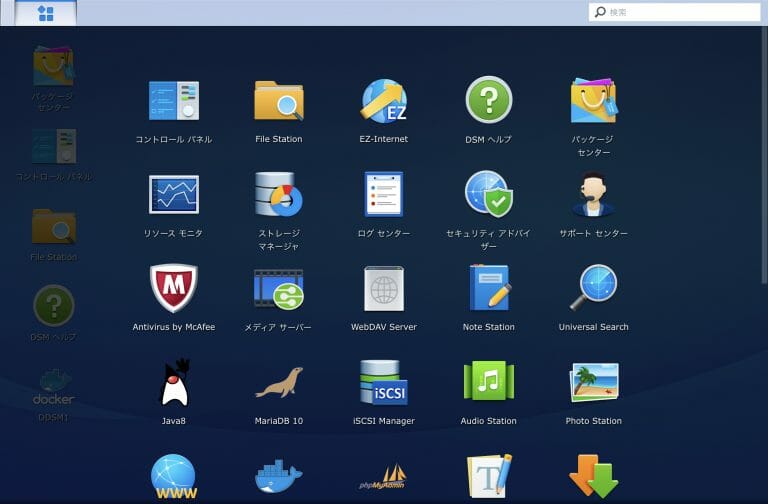768x504 pixels.
Task: Open パッケージ センター in the app grid
Action: pos(593,118)
